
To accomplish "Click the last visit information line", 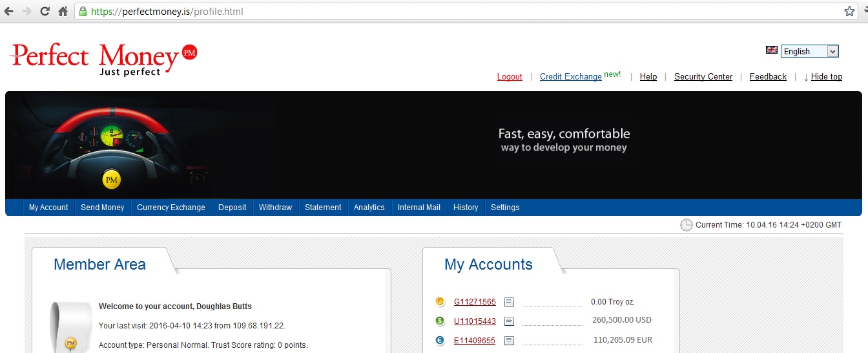I will 192,326.
